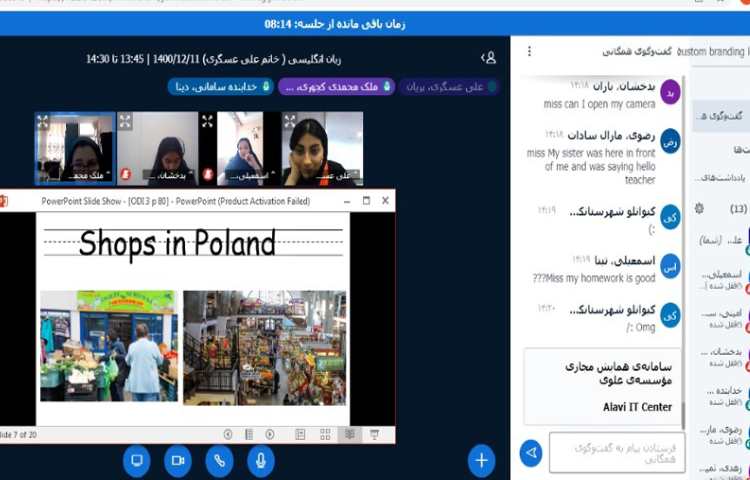Image resolution: width=750 pixels, height=480 pixels.
Task: Open the chat options three-dot menu
Action: point(529,51)
